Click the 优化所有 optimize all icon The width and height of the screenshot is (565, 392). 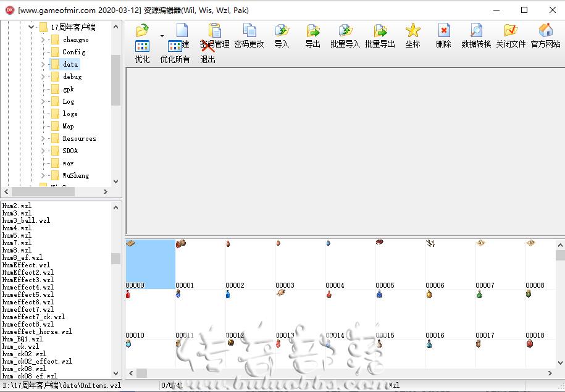click(x=175, y=46)
